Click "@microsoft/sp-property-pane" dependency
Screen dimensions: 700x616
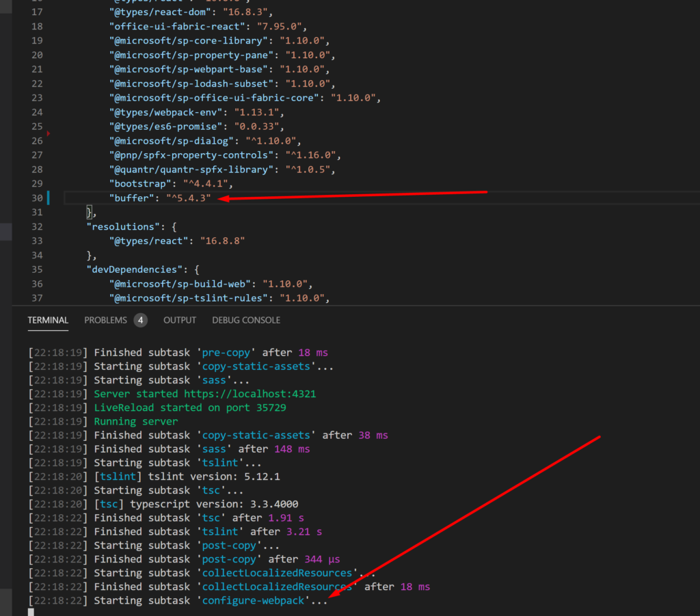[191, 55]
